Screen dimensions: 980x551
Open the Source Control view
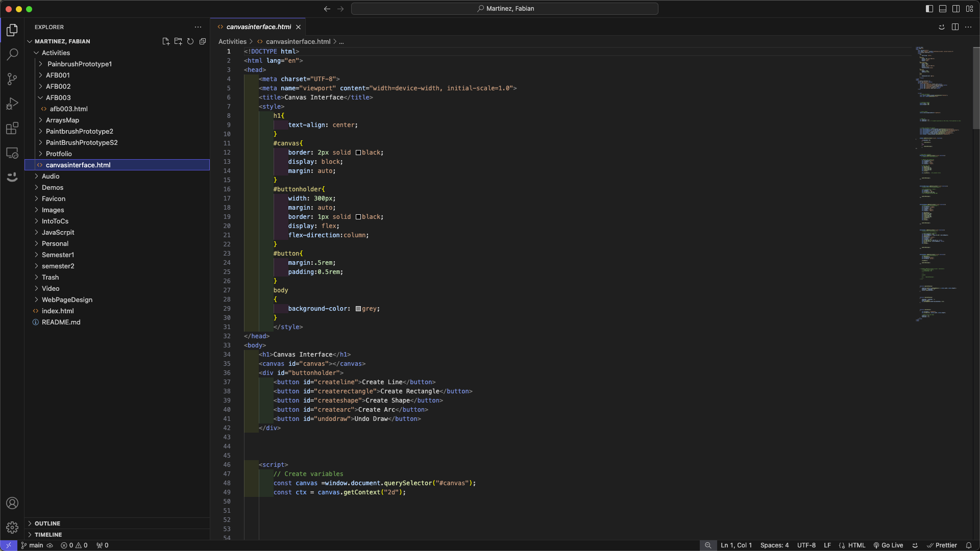click(12, 79)
